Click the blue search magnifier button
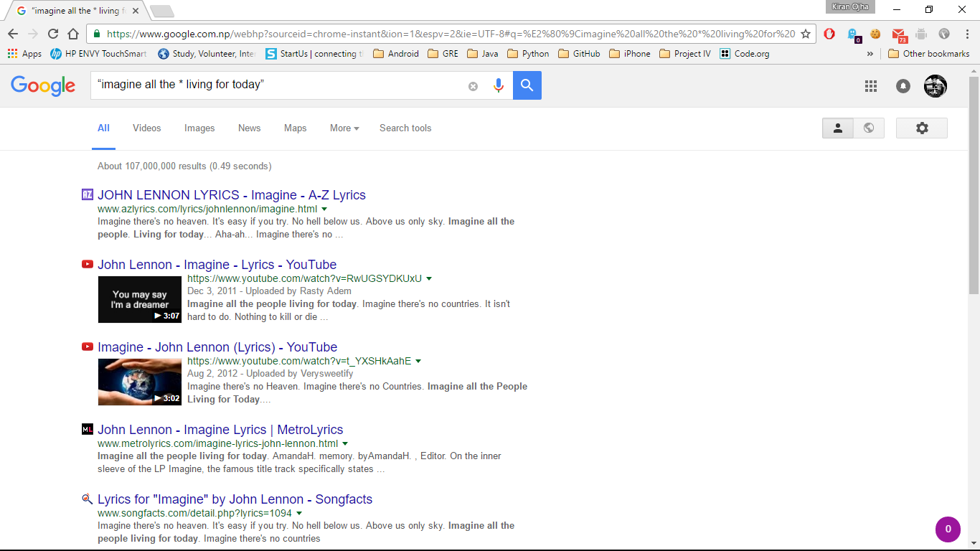980x551 pixels. [527, 85]
